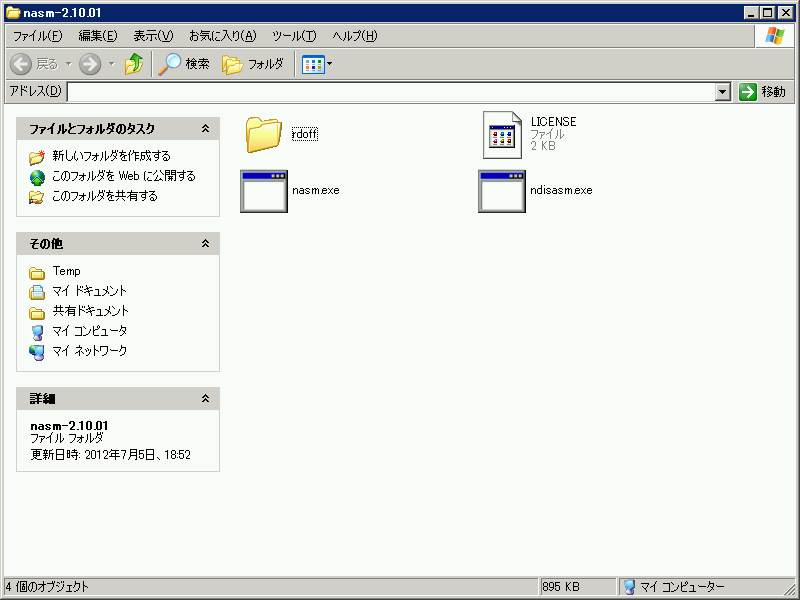
Task: Open the マイ ドキュメント link
Action: pyautogui.click(x=89, y=291)
